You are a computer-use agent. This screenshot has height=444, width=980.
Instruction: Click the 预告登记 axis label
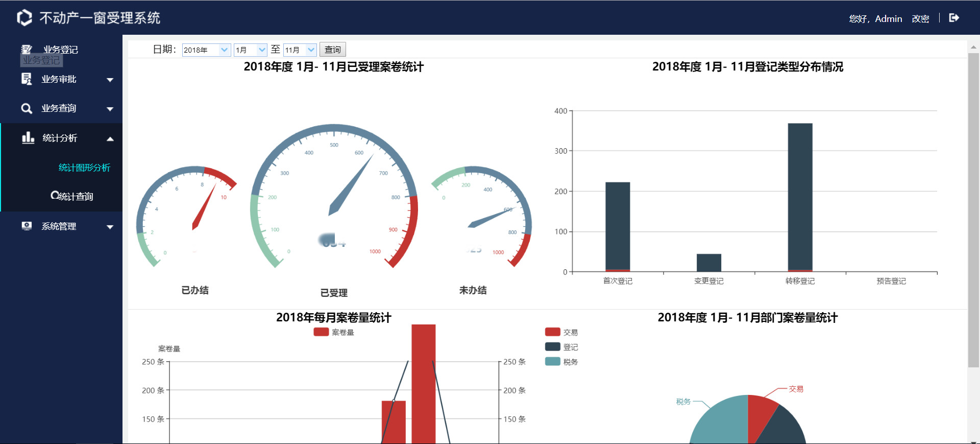click(891, 281)
